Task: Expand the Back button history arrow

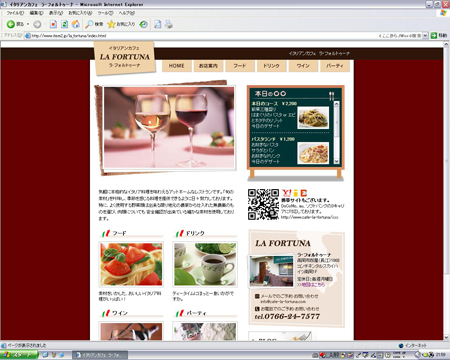Action: point(28,24)
